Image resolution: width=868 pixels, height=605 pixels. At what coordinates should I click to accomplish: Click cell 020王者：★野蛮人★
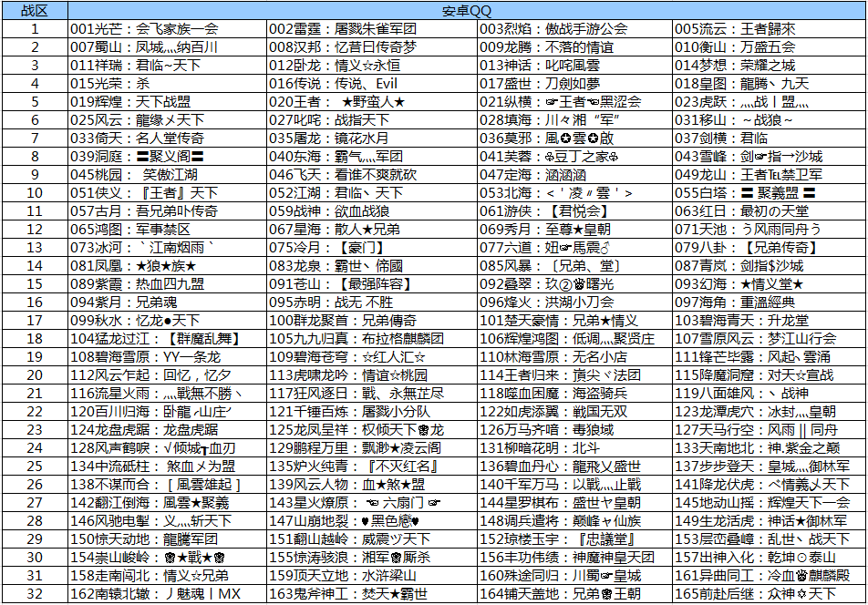[372, 102]
